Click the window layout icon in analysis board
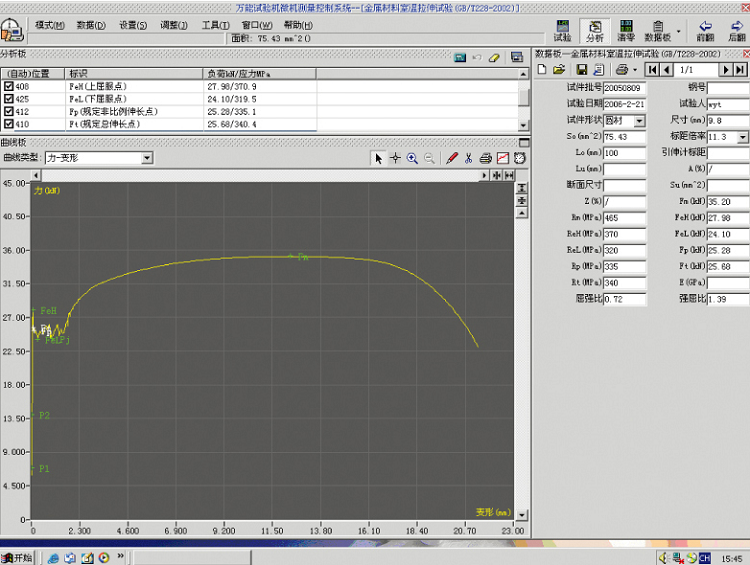The width and height of the screenshot is (750, 565). click(517, 57)
